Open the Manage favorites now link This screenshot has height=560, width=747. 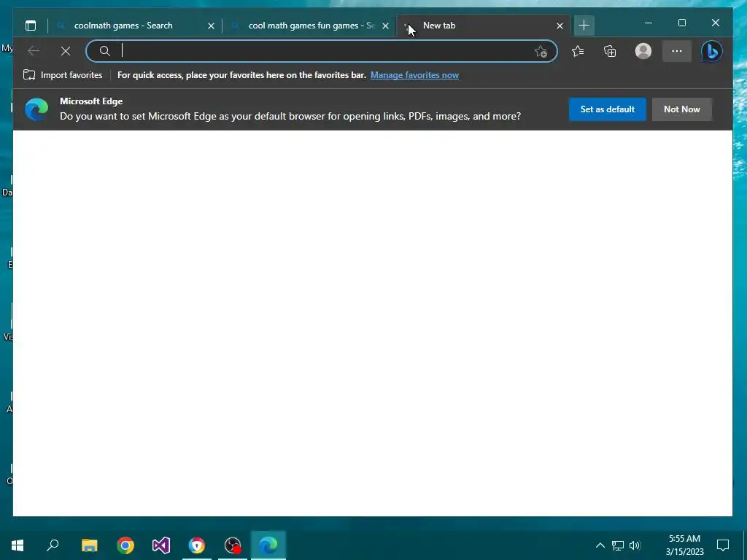pyautogui.click(x=414, y=75)
